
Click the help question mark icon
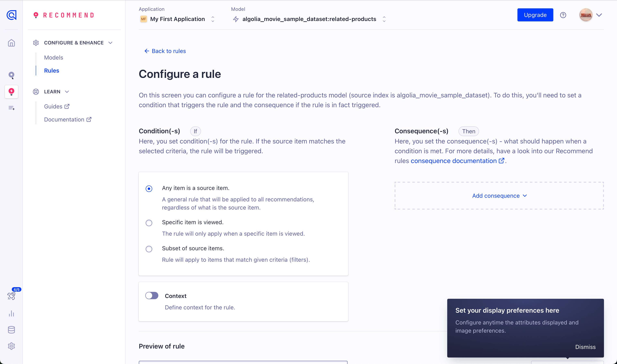[x=563, y=15]
